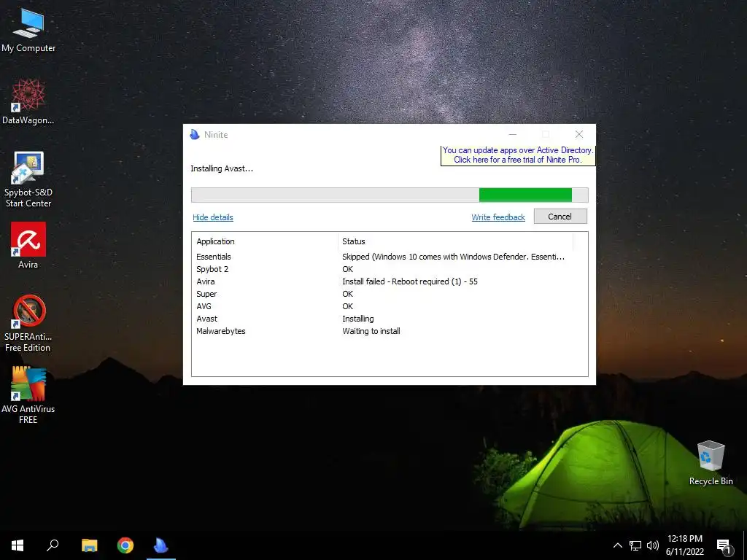Screen dimensions: 747x560
Task: Select Spybot-S&D Start Center shortcut
Action: [28, 179]
